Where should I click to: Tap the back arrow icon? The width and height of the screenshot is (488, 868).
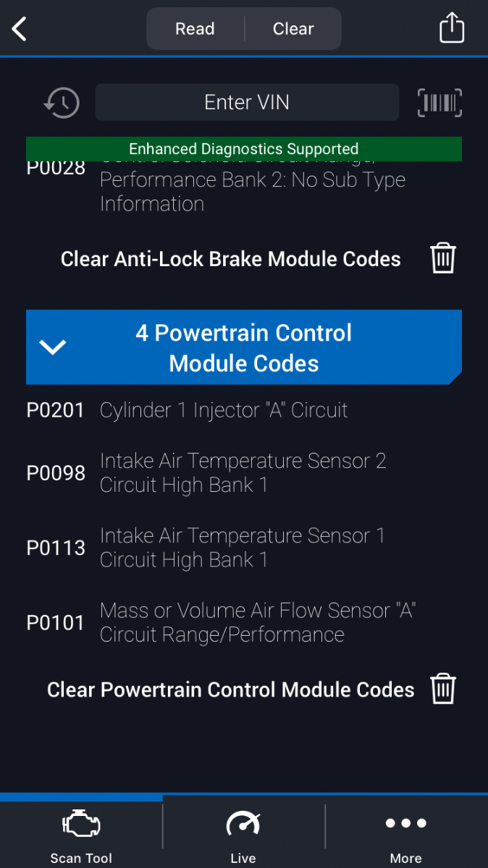coord(20,29)
